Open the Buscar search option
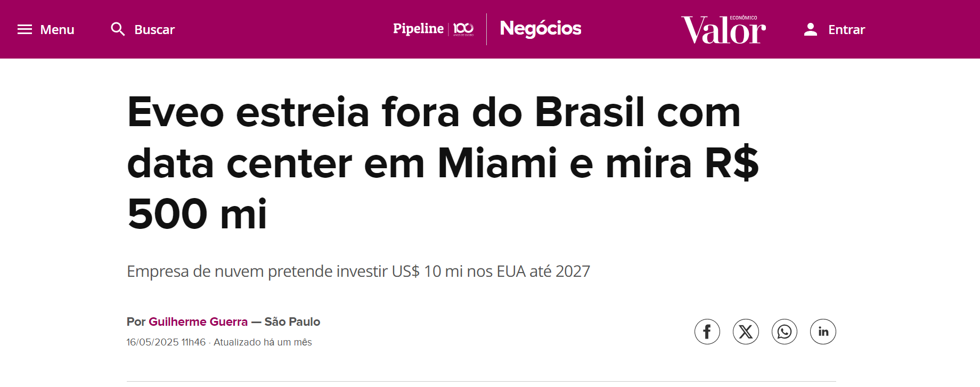 (154, 30)
